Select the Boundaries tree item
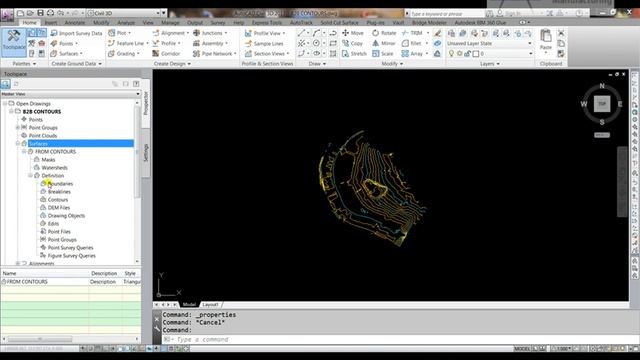Viewport: 640px width, 360px height. (60, 184)
